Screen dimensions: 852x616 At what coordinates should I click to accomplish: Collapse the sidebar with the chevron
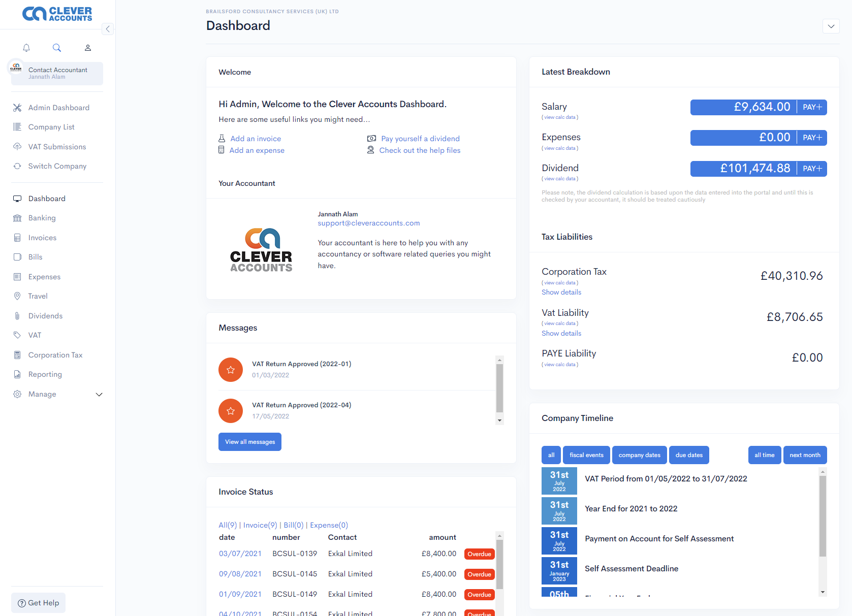pyautogui.click(x=108, y=29)
